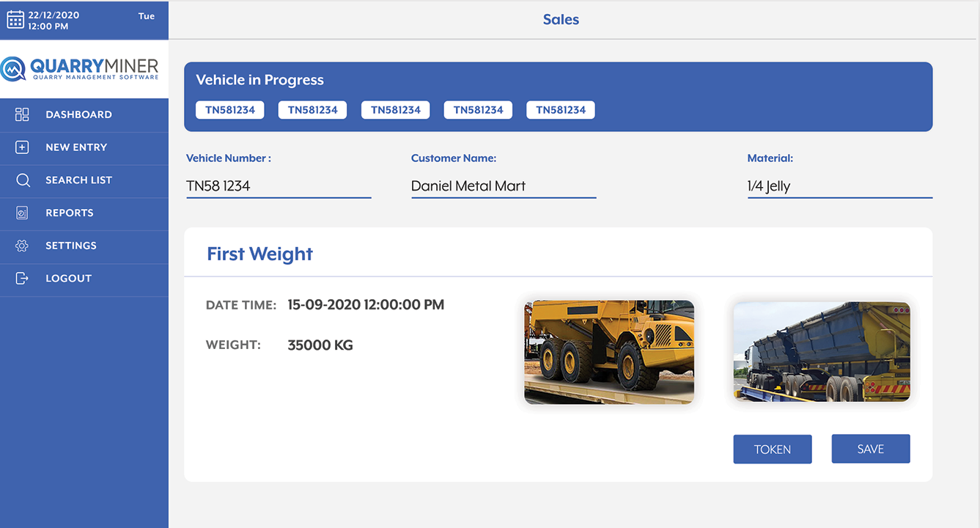Screen dimensions: 980x528
Task: Select fourth TN581234 vehicle chip
Action: [479, 110]
